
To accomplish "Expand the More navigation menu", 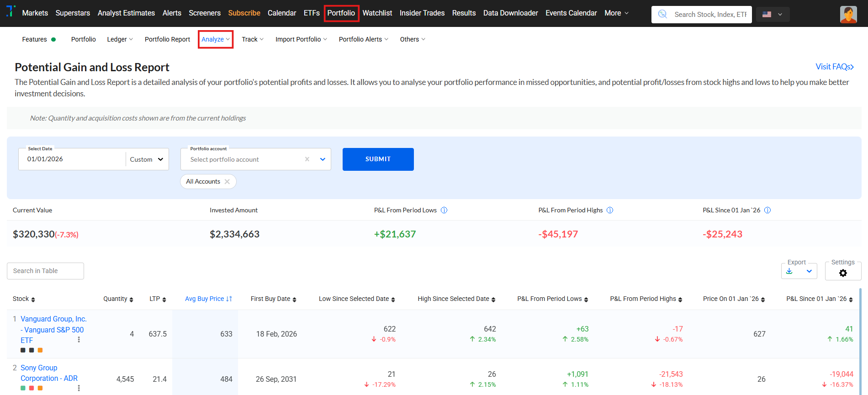I will pyautogui.click(x=617, y=13).
